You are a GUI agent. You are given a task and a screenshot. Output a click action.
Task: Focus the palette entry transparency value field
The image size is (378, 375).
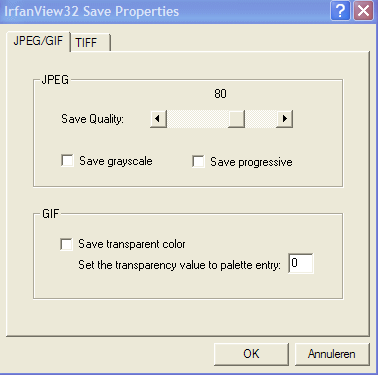pyautogui.click(x=301, y=263)
